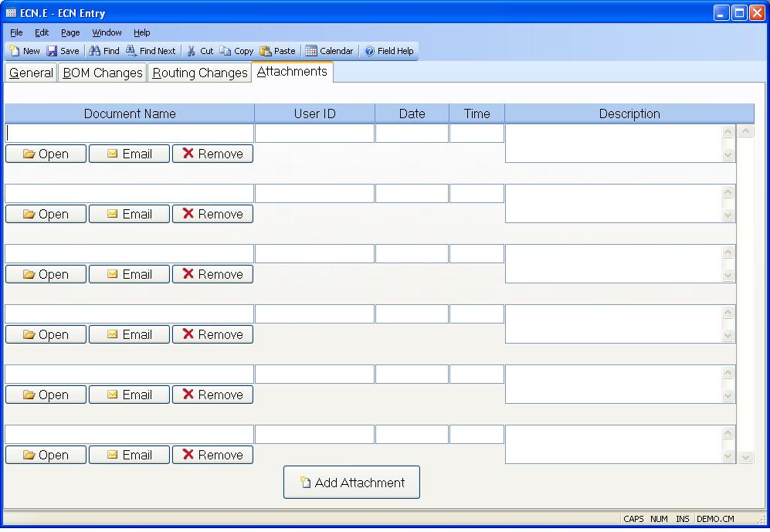Click the Field Help toolbar icon
The width and height of the screenshot is (770, 532).
click(x=369, y=51)
